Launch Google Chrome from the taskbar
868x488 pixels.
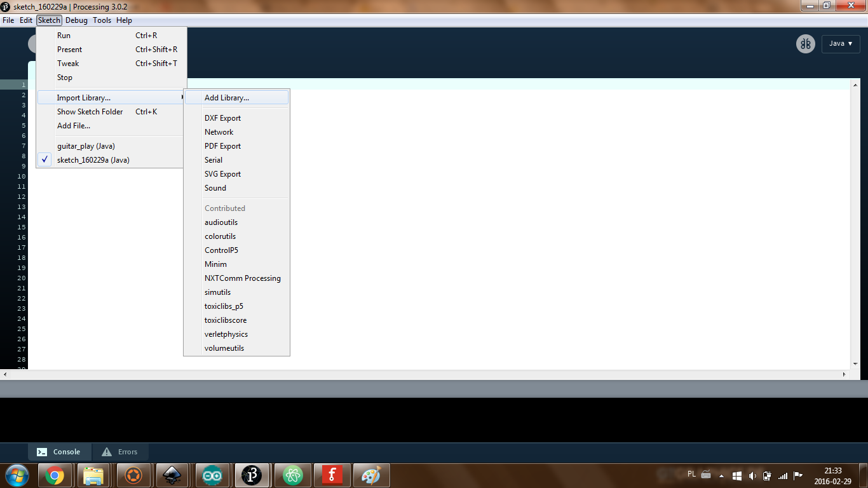pos(55,475)
